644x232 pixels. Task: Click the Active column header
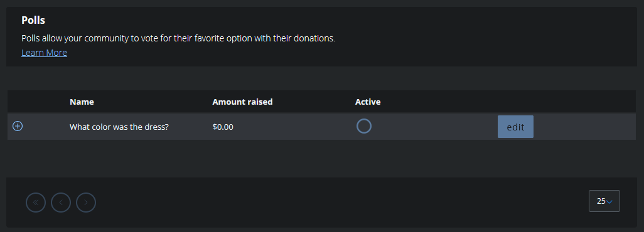coord(368,102)
